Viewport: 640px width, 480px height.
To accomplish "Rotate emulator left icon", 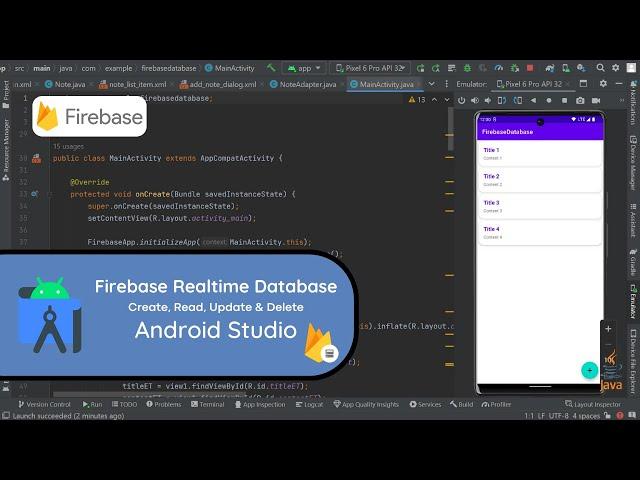I will point(502,100).
